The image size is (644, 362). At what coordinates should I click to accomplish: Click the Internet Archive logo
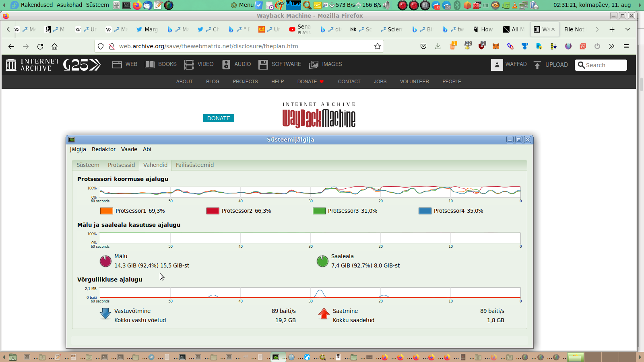click(x=33, y=65)
